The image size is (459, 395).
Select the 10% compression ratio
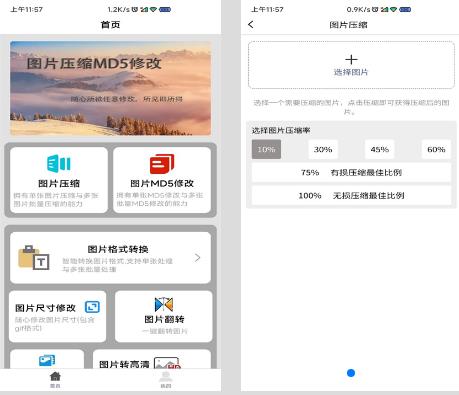(x=266, y=149)
